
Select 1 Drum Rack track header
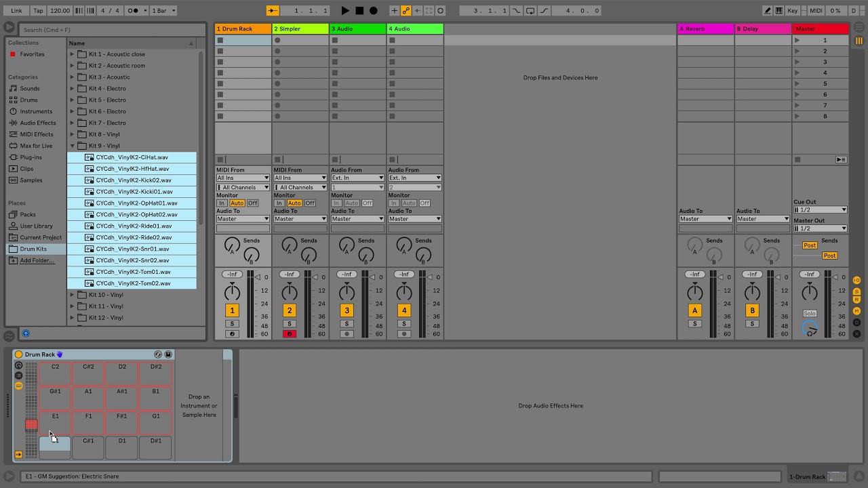pos(243,29)
